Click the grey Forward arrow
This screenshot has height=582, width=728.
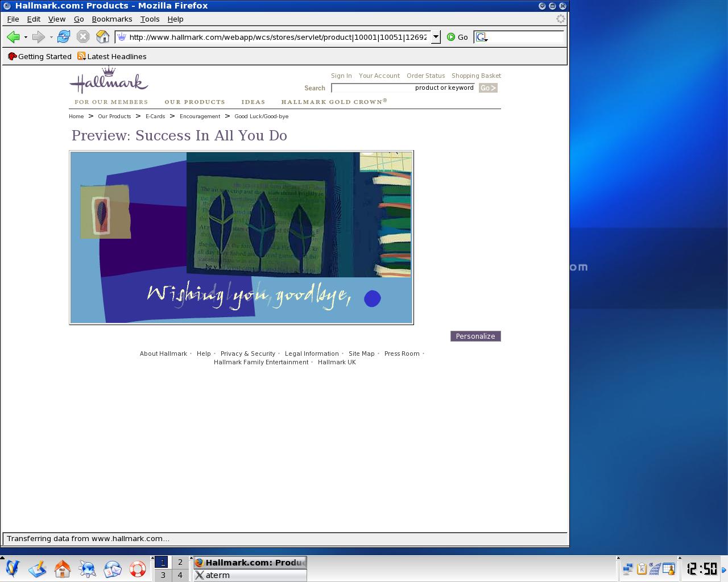pos(38,37)
